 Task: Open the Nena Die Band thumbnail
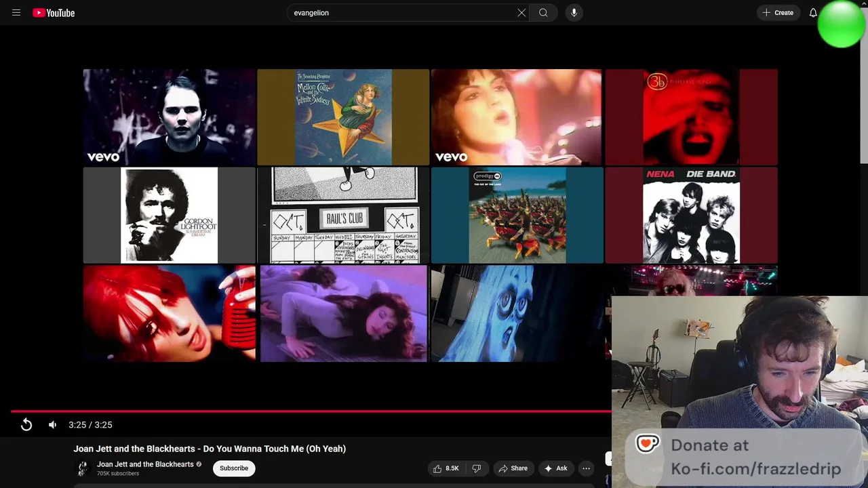tap(691, 215)
